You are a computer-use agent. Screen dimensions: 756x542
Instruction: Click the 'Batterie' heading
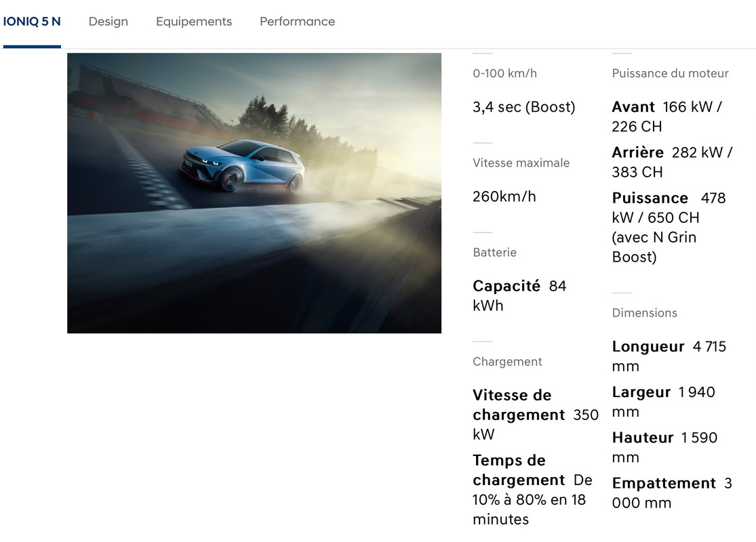click(495, 253)
